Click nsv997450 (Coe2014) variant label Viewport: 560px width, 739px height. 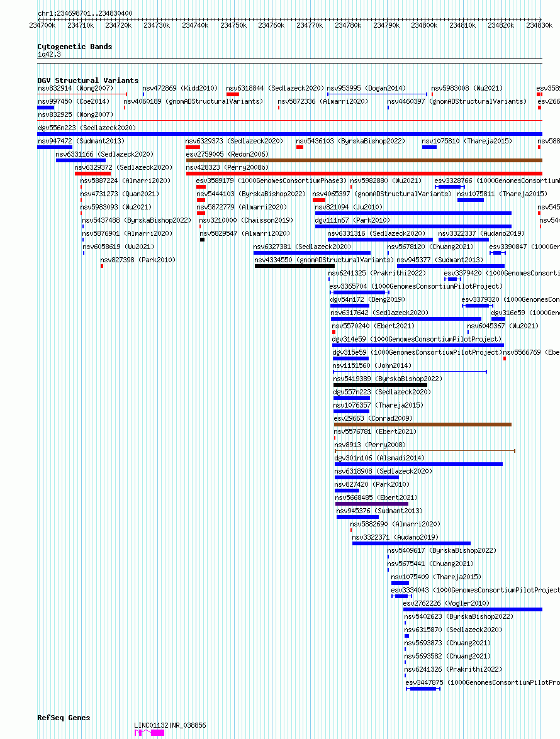coord(74,101)
